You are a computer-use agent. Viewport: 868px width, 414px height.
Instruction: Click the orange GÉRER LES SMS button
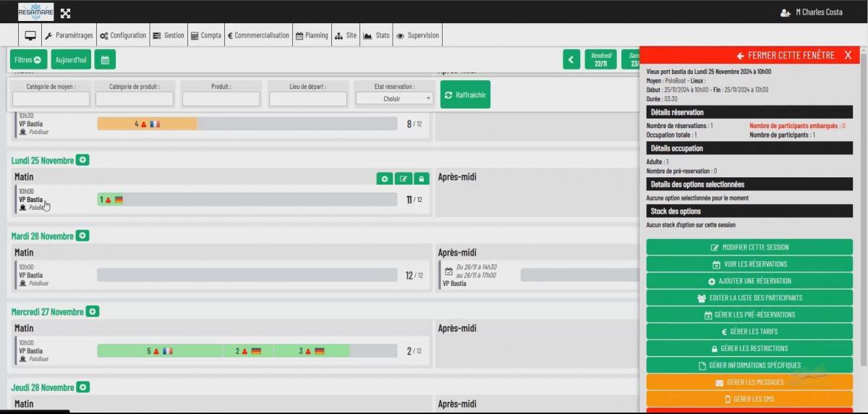click(x=749, y=399)
